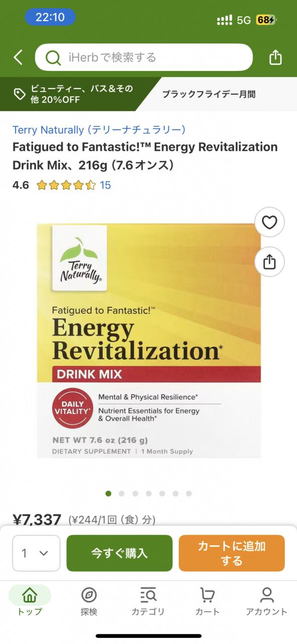Open the ブラックフライデー月間 banner
Image resolution: width=297 pixels, height=644 pixels.
click(209, 94)
